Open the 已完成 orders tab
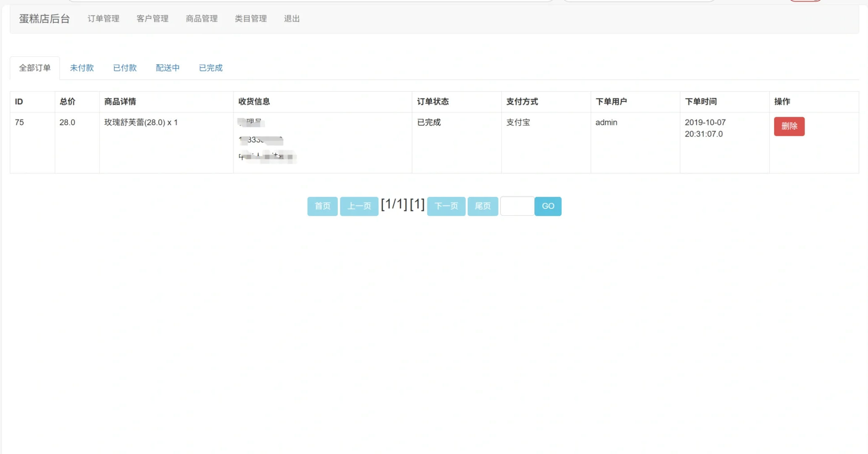The image size is (868, 454). click(x=210, y=68)
